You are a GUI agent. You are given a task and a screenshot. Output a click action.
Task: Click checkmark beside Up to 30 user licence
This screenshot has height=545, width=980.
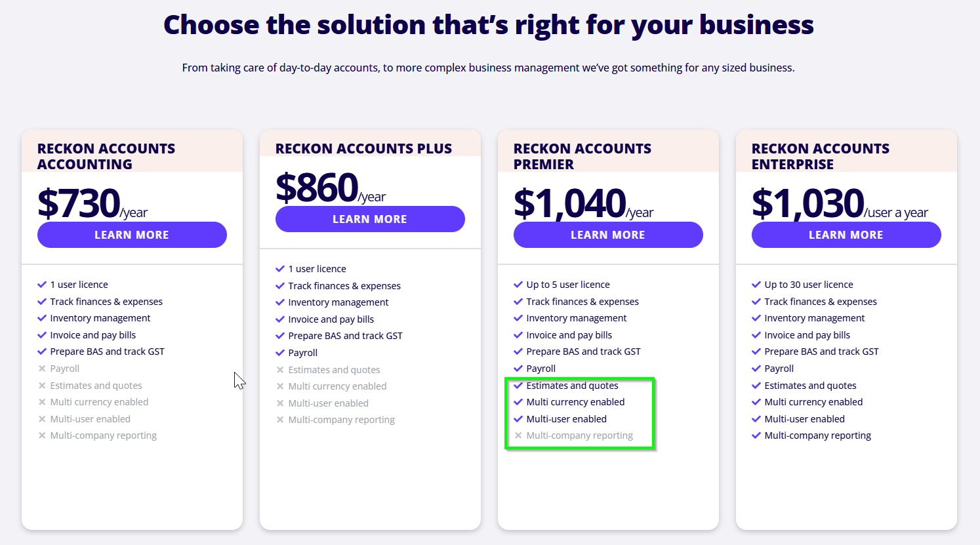point(756,285)
